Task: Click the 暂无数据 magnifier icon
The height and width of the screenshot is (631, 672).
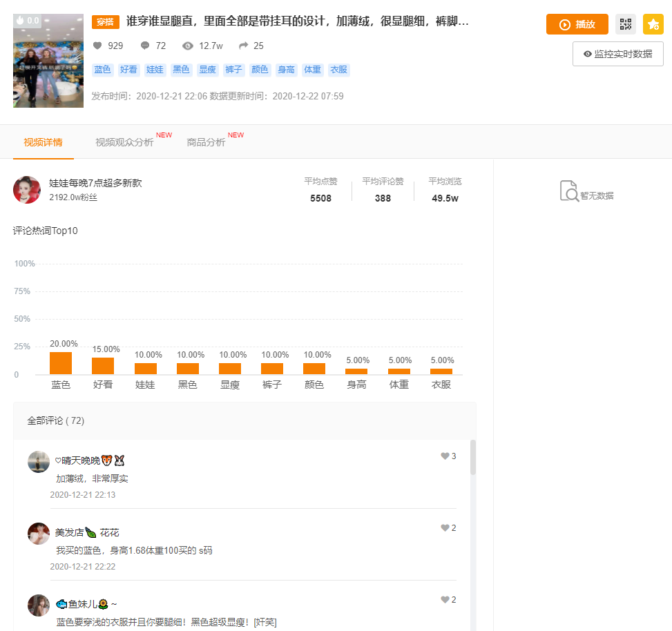Action: (x=568, y=193)
